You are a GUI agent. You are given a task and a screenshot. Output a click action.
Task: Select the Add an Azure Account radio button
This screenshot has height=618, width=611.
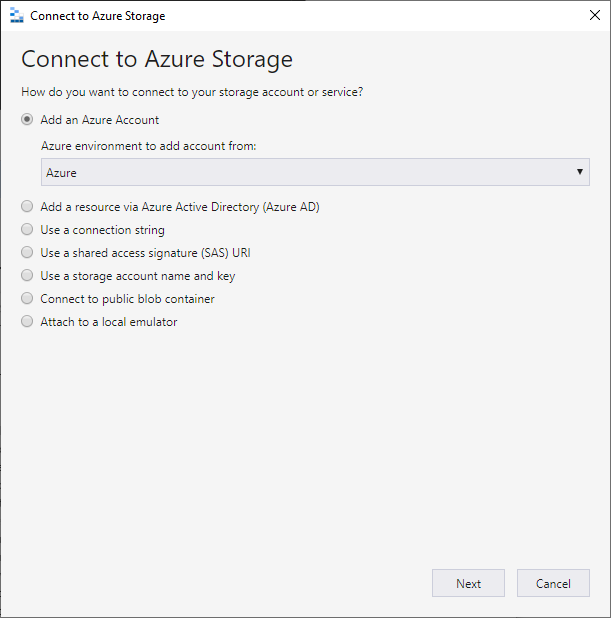pyautogui.click(x=27, y=120)
